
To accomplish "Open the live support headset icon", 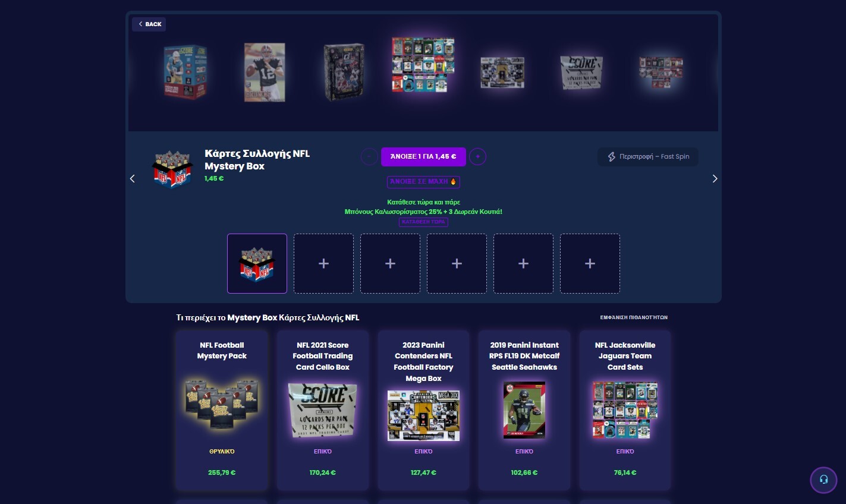I will (823, 479).
